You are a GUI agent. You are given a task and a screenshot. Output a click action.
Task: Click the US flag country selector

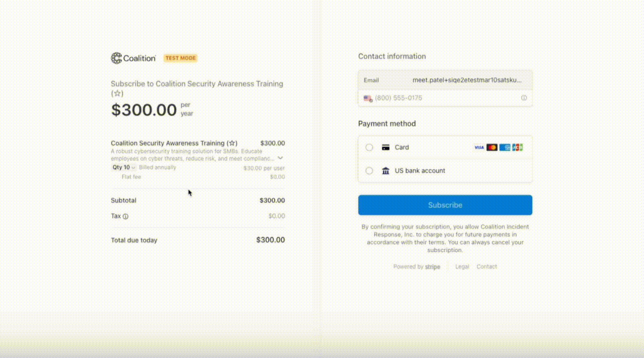[x=368, y=98]
